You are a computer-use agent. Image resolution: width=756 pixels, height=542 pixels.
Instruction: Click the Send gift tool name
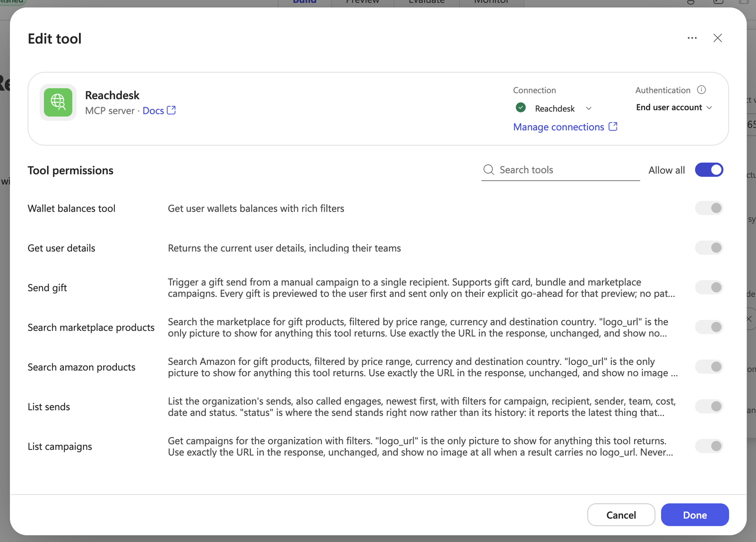(x=47, y=288)
